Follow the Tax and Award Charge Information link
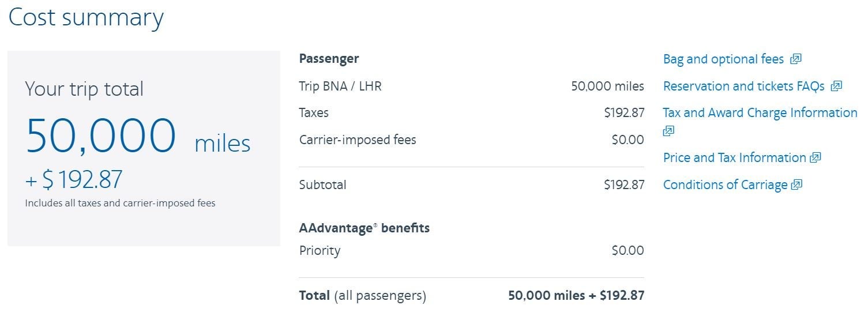The image size is (868, 320). pos(760,113)
